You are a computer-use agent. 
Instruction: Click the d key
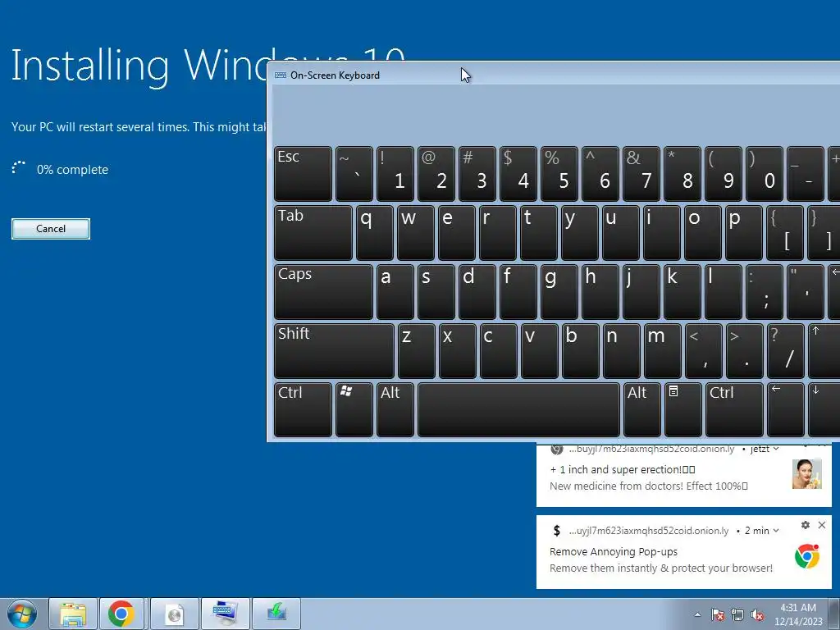(477, 292)
